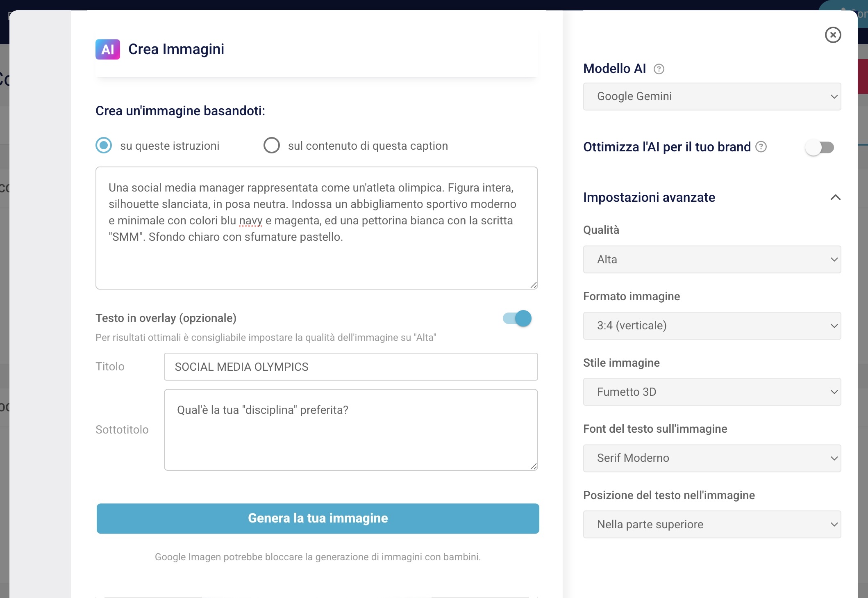The width and height of the screenshot is (868, 598).
Task: Select the 'su queste istruzioni' radio option
Action: coord(104,146)
